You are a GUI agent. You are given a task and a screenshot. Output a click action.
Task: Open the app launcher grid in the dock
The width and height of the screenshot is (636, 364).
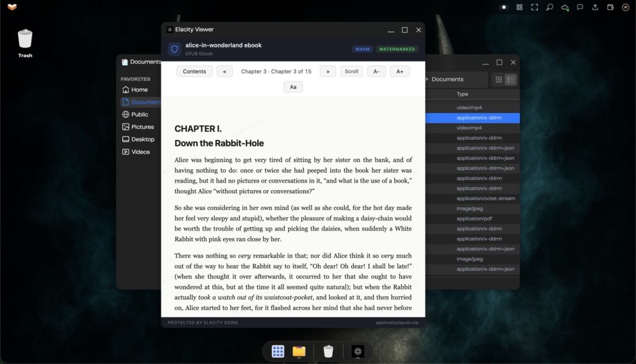(278, 352)
